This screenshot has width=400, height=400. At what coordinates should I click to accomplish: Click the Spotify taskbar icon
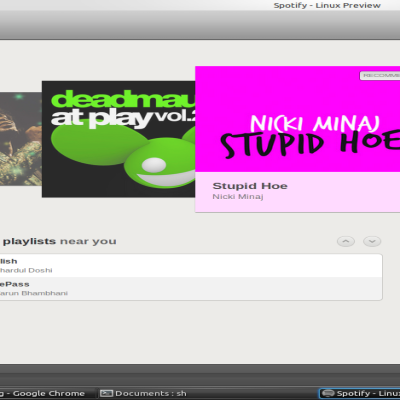(328, 393)
